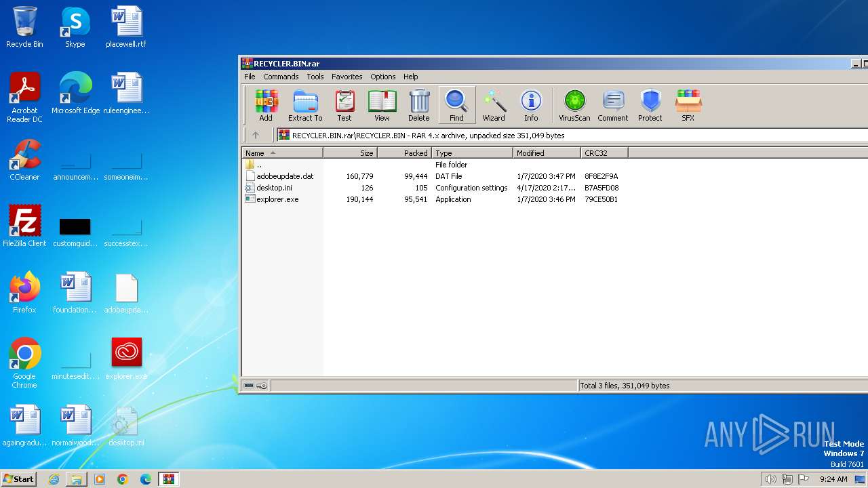Open the Help menu

[410, 77]
